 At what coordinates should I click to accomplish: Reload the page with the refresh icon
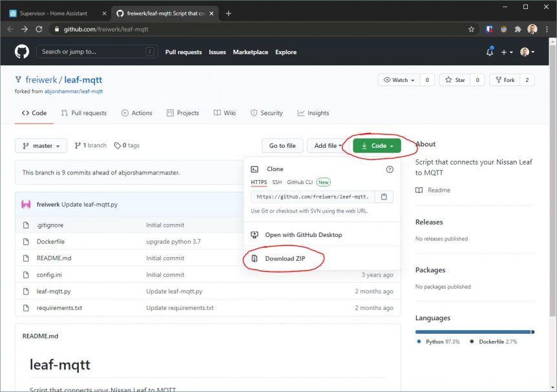[x=40, y=28]
